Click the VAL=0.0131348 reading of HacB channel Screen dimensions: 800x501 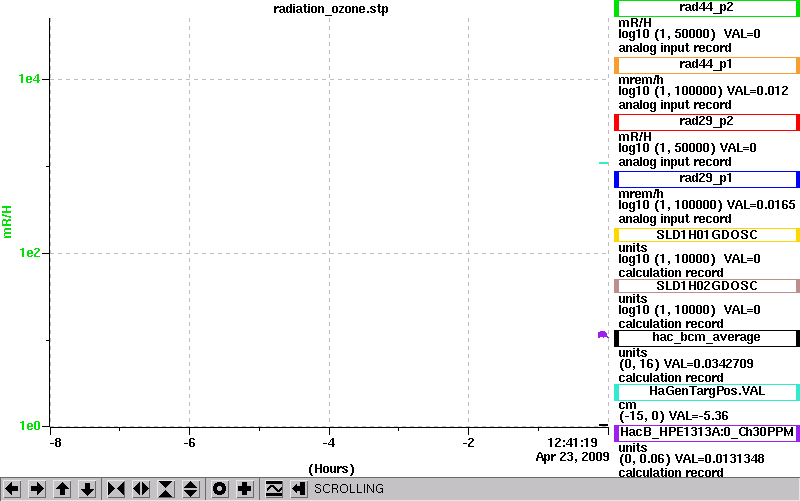pos(719,459)
